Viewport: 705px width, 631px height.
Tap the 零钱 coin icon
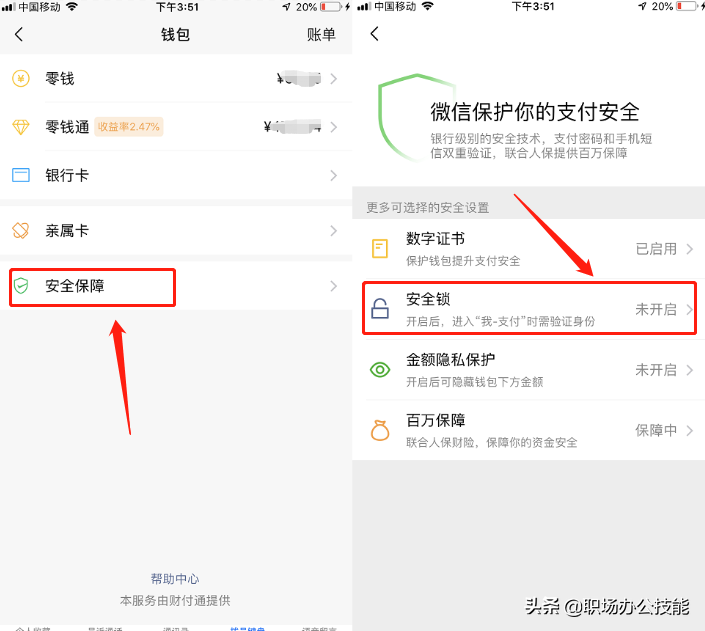[21, 79]
